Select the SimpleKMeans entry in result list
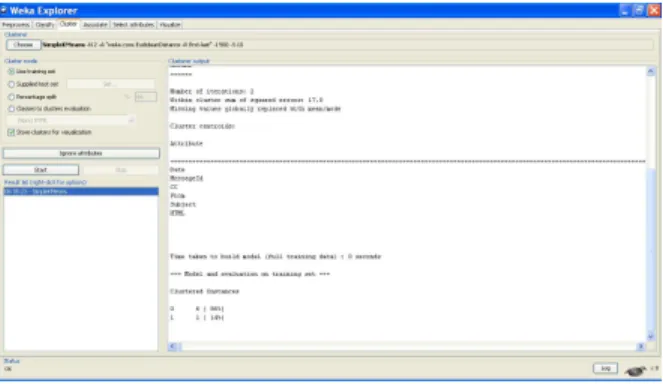The width and height of the screenshot is (663, 384). coord(81,192)
